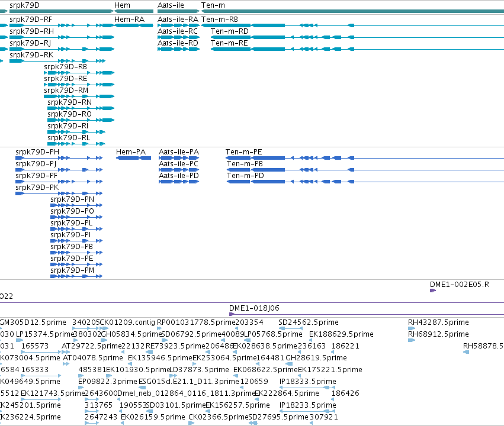Click transcript Aats-ile-RC
The width and height of the screenshot is (504, 426).
click(178, 31)
